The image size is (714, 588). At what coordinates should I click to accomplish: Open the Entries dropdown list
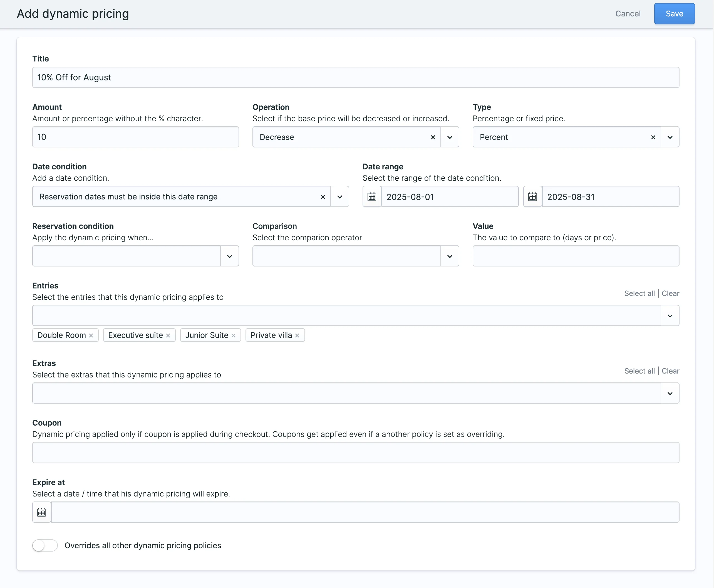(x=670, y=316)
